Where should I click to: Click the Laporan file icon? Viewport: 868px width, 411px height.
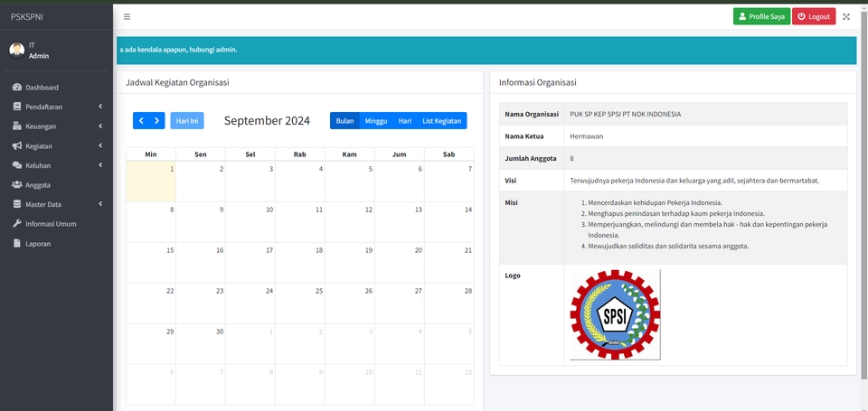click(x=16, y=243)
